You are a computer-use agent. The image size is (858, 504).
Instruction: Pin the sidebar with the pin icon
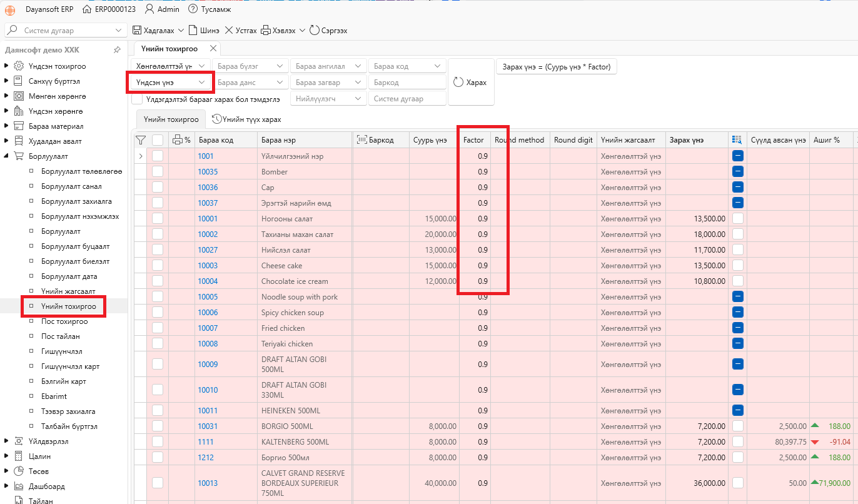point(117,50)
